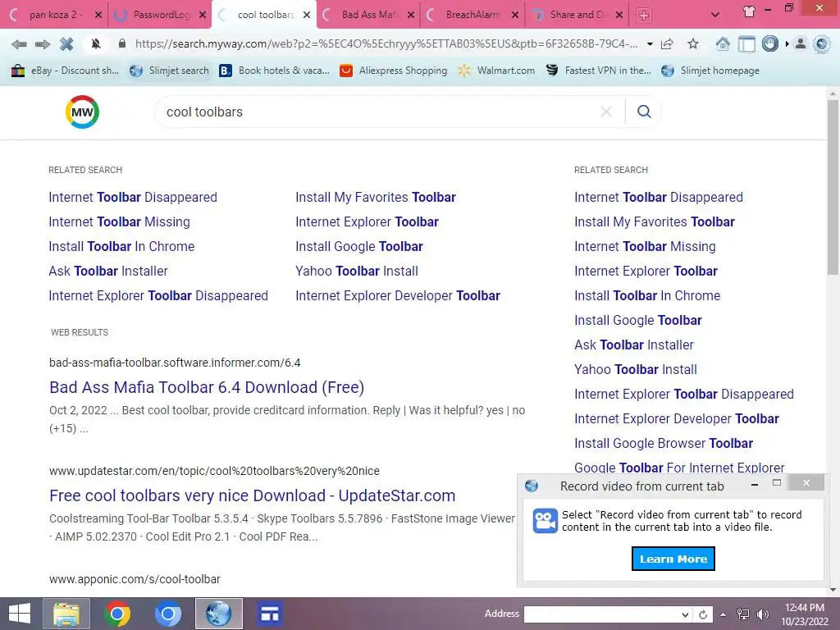Open the 'Bad Ass Mafia Toolbar 6.4 Download' result
The height and width of the screenshot is (630, 840).
207,387
